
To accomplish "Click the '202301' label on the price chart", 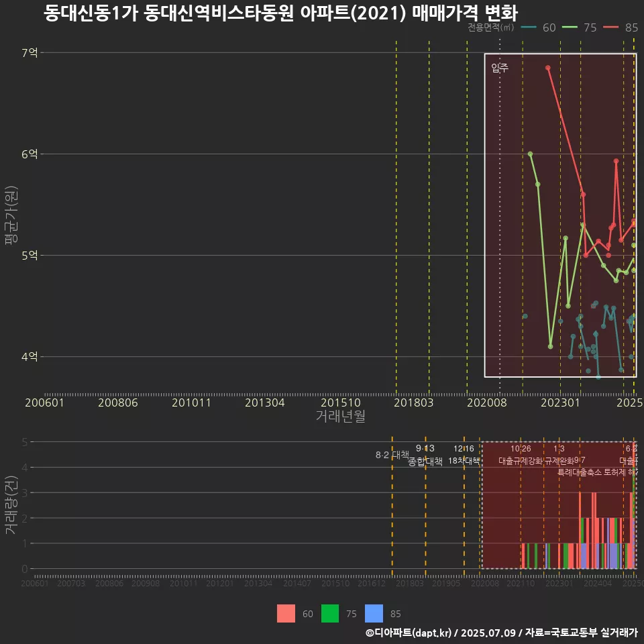I will click(560, 402).
